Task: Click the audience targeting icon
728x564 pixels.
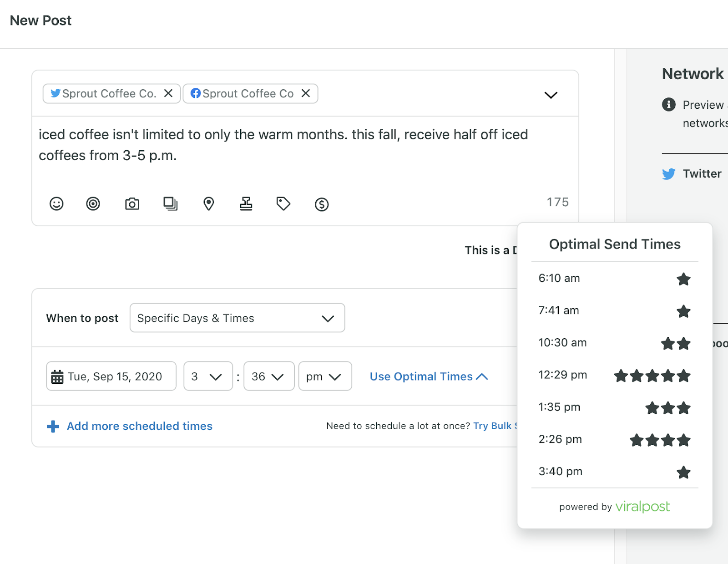Action: pos(93,204)
